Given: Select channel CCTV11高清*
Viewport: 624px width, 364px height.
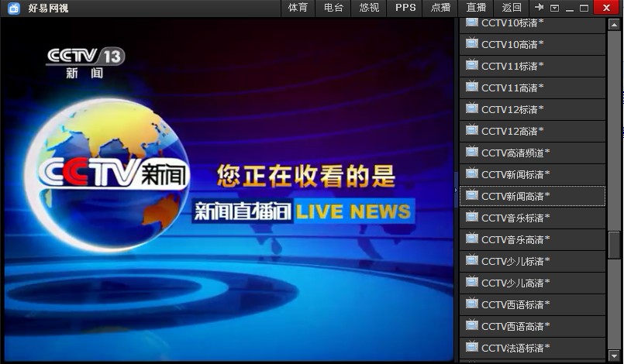Looking at the screenshot, I should (533, 88).
